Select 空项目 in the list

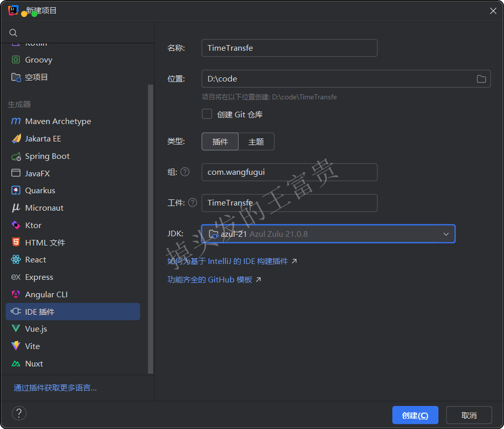click(73, 77)
